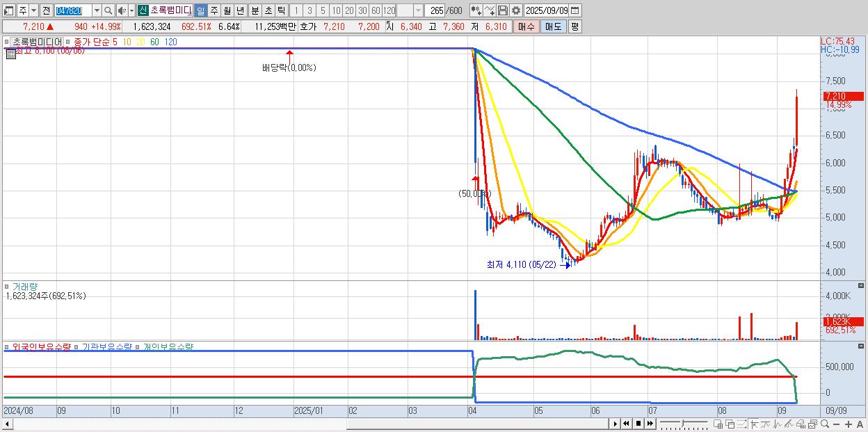Viewport: 868px width, 432px height.
Task: Zoom in with the plus icon
Action: 849,424
